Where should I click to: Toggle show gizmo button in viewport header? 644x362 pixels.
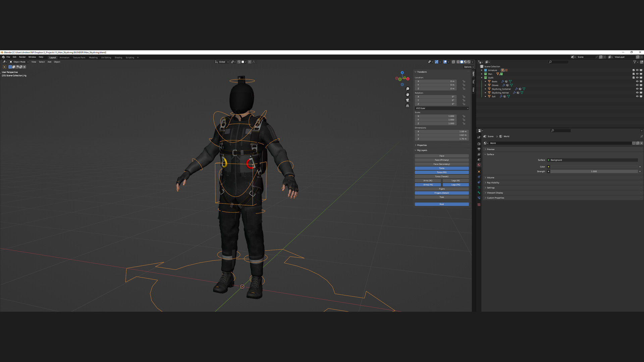[436, 62]
